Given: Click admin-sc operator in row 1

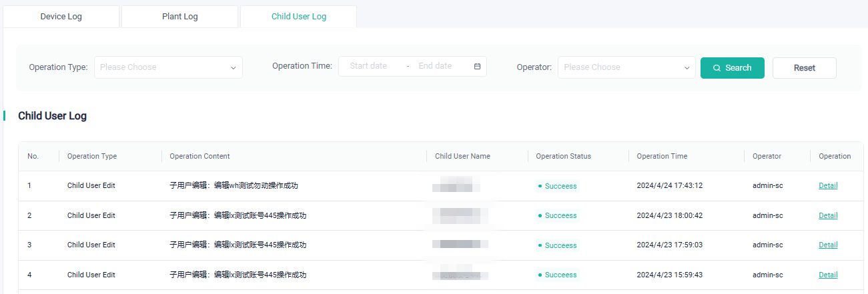Looking at the screenshot, I should tap(767, 186).
